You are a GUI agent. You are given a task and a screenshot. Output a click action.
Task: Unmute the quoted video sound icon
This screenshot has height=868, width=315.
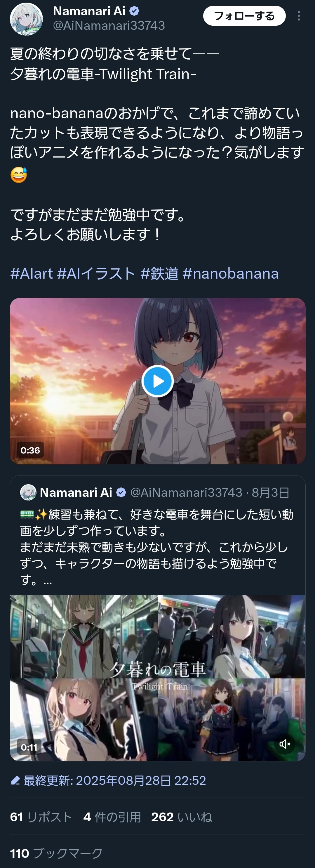pyautogui.click(x=285, y=744)
